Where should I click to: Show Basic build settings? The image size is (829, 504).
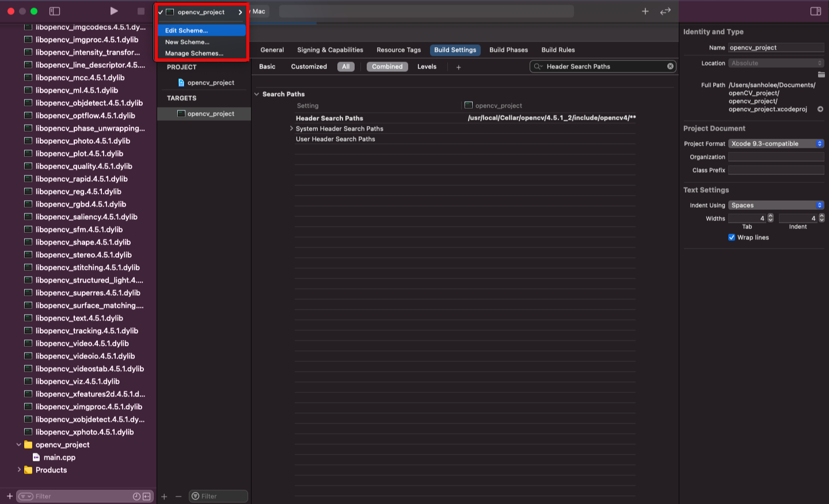[267, 67]
